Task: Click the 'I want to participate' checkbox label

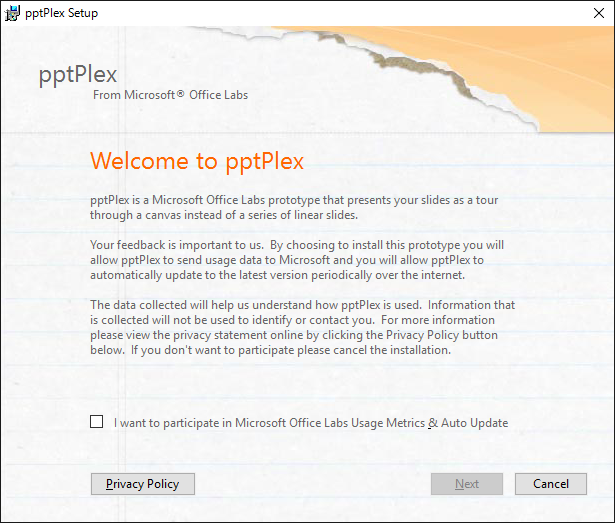Action: [x=310, y=423]
